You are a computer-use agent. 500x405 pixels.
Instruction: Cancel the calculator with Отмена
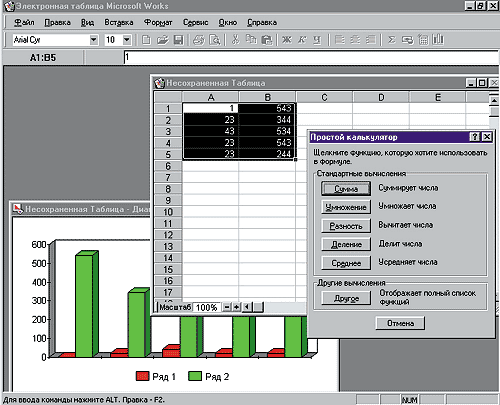pos(400,323)
